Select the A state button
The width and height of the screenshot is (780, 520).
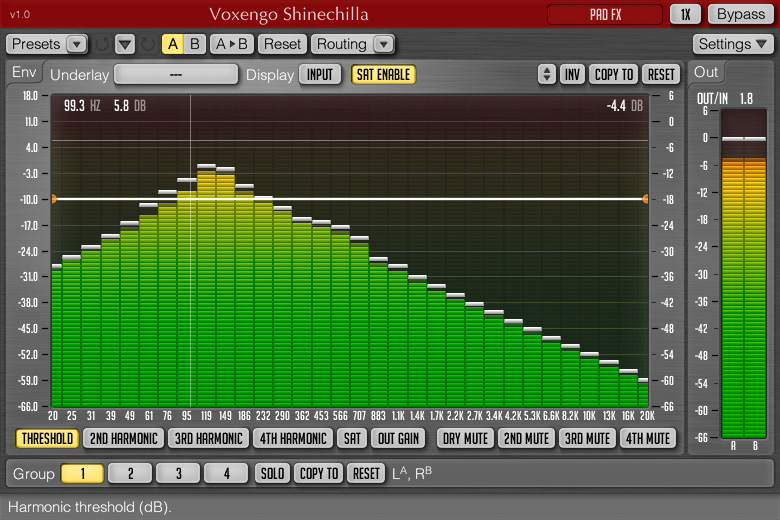[173, 44]
